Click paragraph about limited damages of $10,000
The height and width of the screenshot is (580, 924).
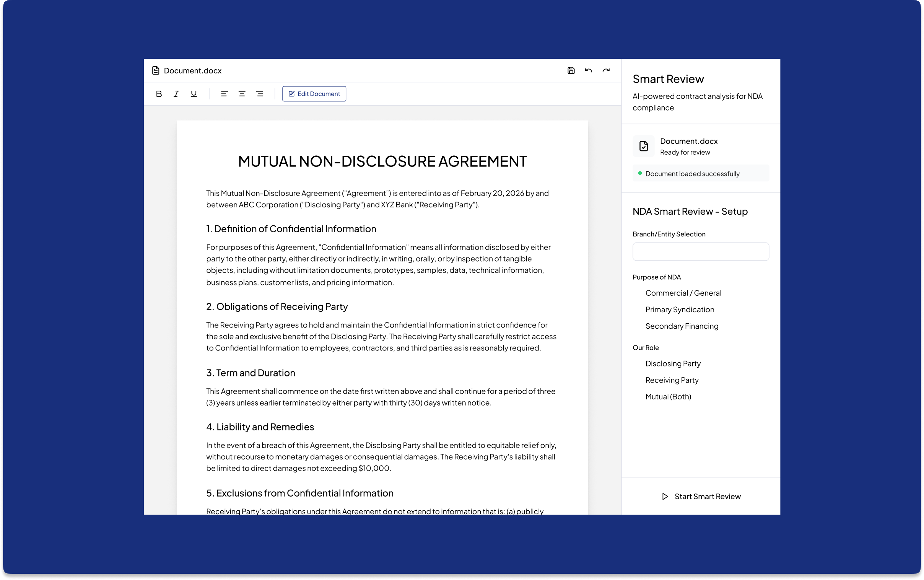(x=381, y=457)
